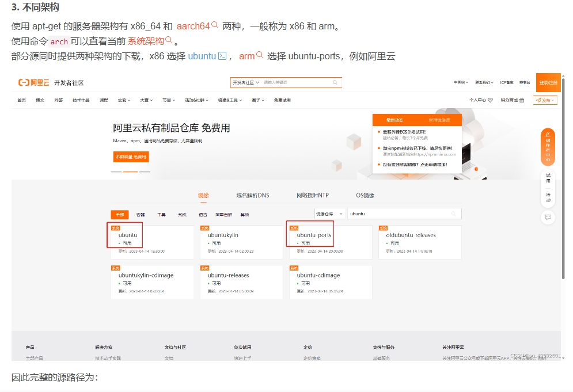Open the aarch64 red link
The width and height of the screenshot is (573, 392).
(193, 26)
